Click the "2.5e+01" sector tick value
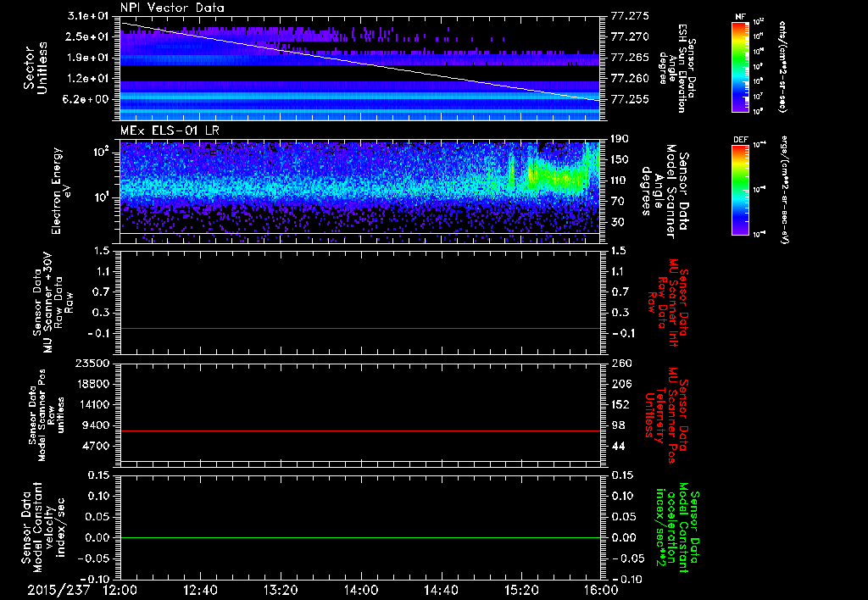This screenshot has height=600, width=868. pyautogui.click(x=87, y=36)
